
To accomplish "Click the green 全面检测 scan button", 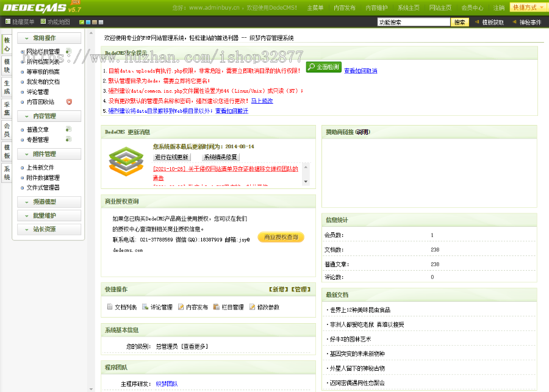I will 323,67.
